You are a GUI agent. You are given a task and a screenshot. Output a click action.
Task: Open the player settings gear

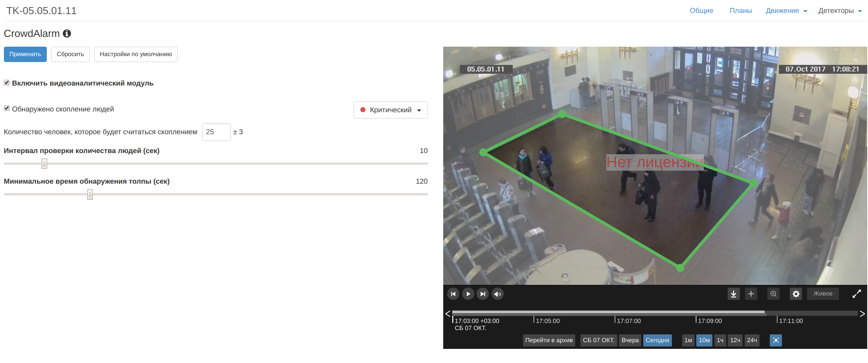pos(796,294)
